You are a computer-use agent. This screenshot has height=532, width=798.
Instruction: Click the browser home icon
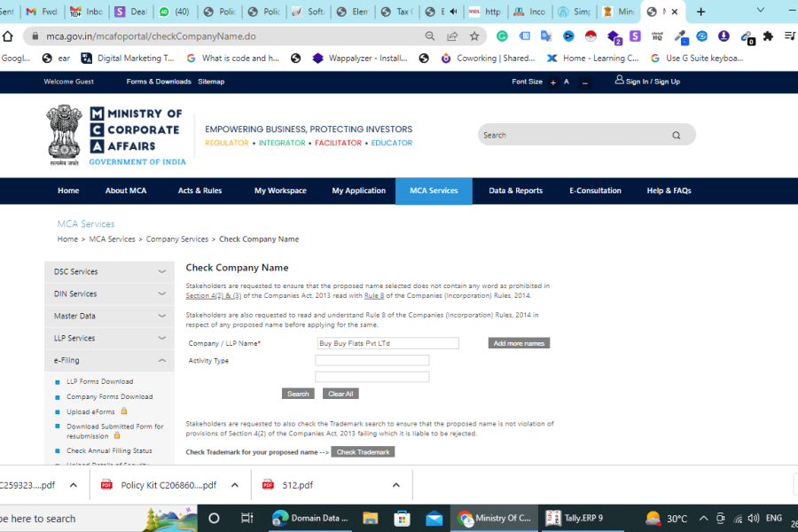click(8, 36)
